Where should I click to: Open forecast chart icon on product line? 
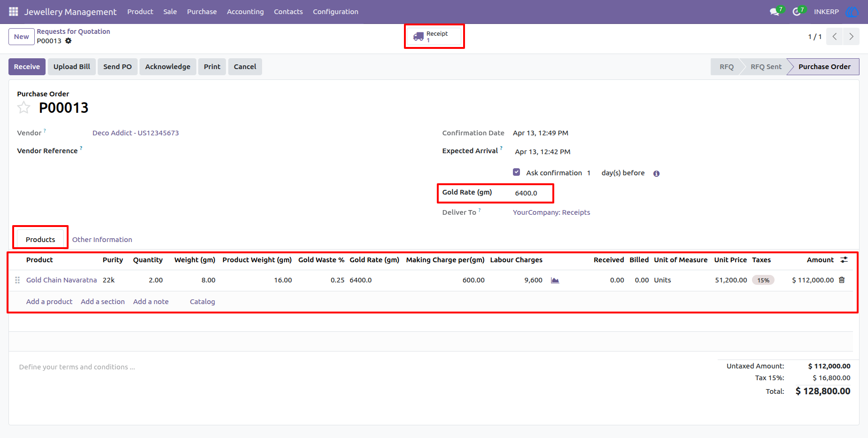click(x=555, y=280)
